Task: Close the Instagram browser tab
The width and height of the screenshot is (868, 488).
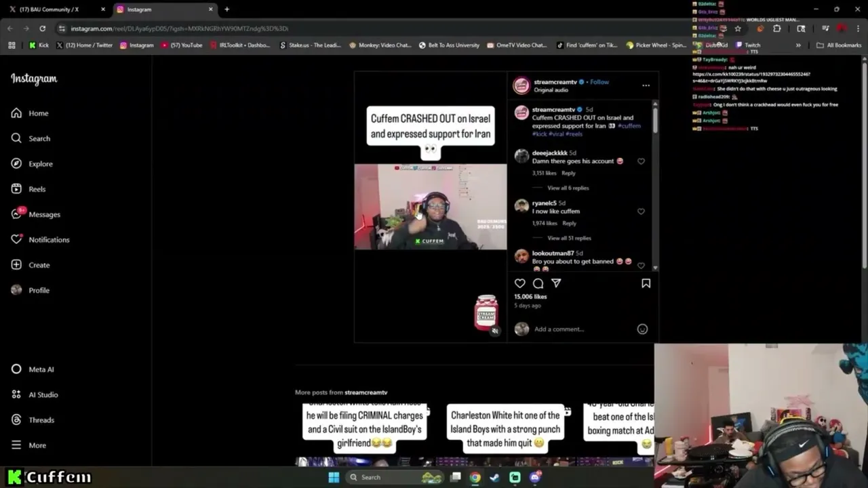Action: [x=210, y=9]
